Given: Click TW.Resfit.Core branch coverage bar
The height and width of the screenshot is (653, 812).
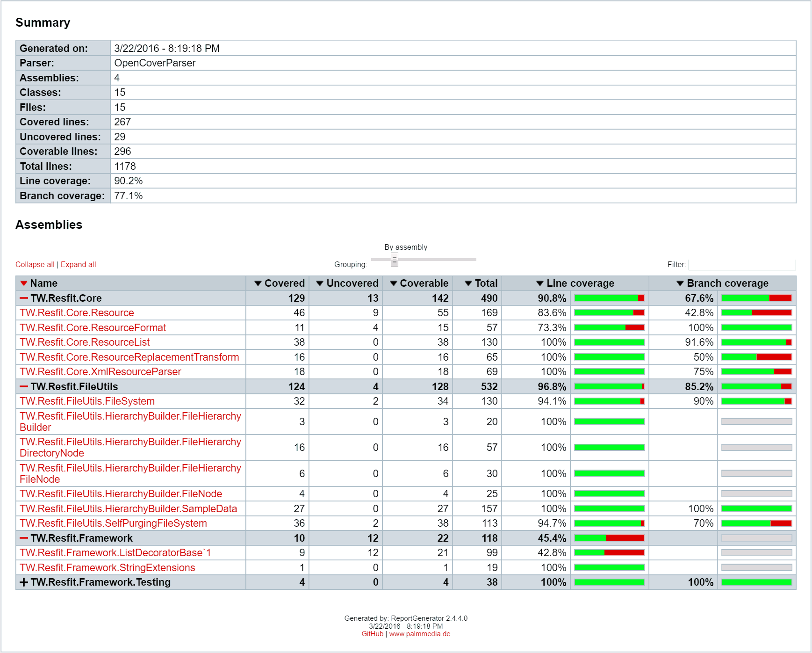Looking at the screenshot, I should (x=757, y=298).
